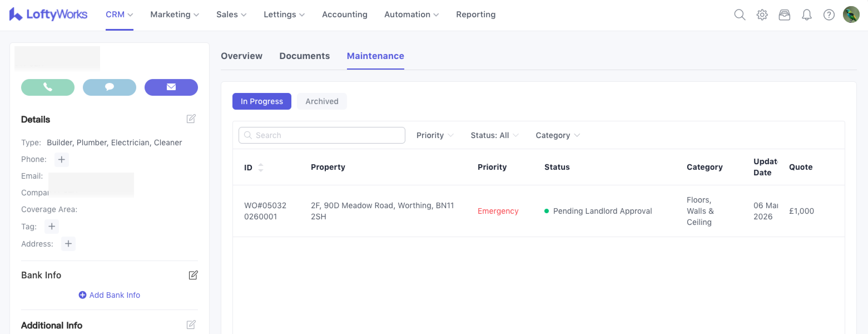Screen dimensions: 868x334
Task: Edit the Details section
Action: click(x=191, y=119)
